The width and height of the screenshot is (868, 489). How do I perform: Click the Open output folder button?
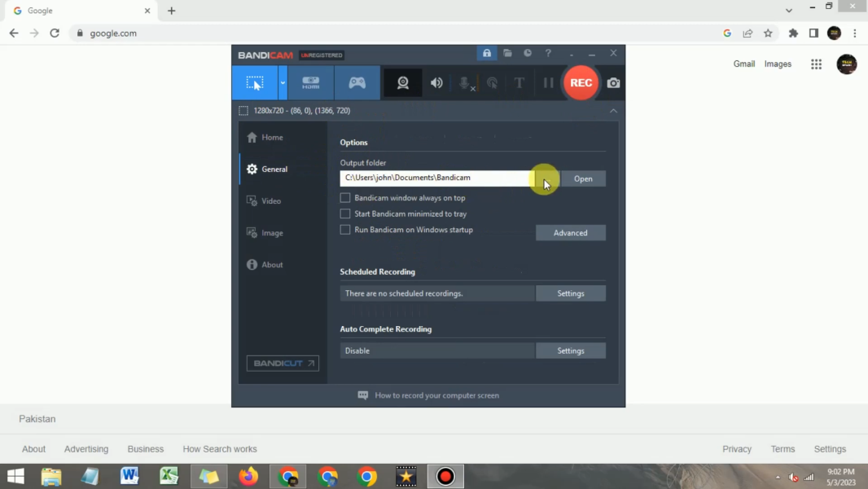583,178
